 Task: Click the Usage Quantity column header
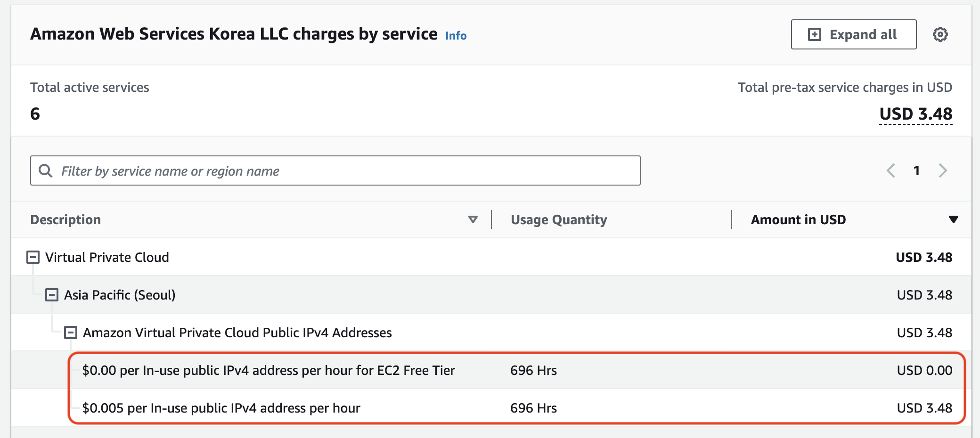(x=559, y=219)
